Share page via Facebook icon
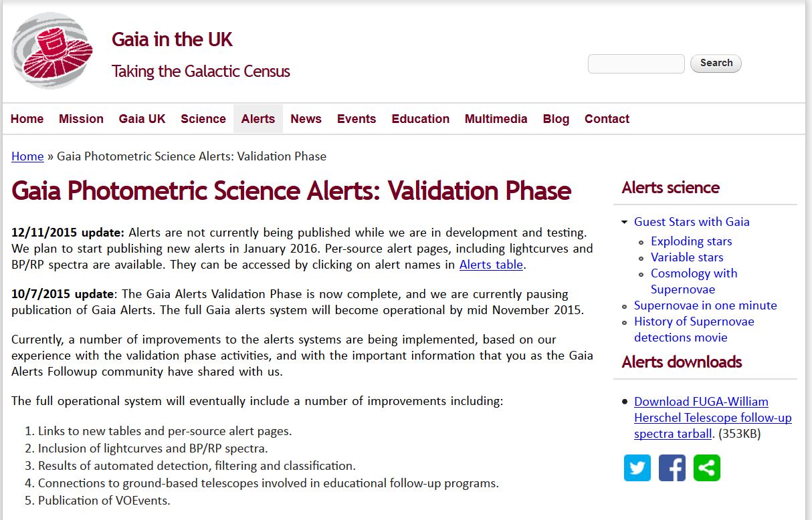812x520 pixels. pos(672,468)
